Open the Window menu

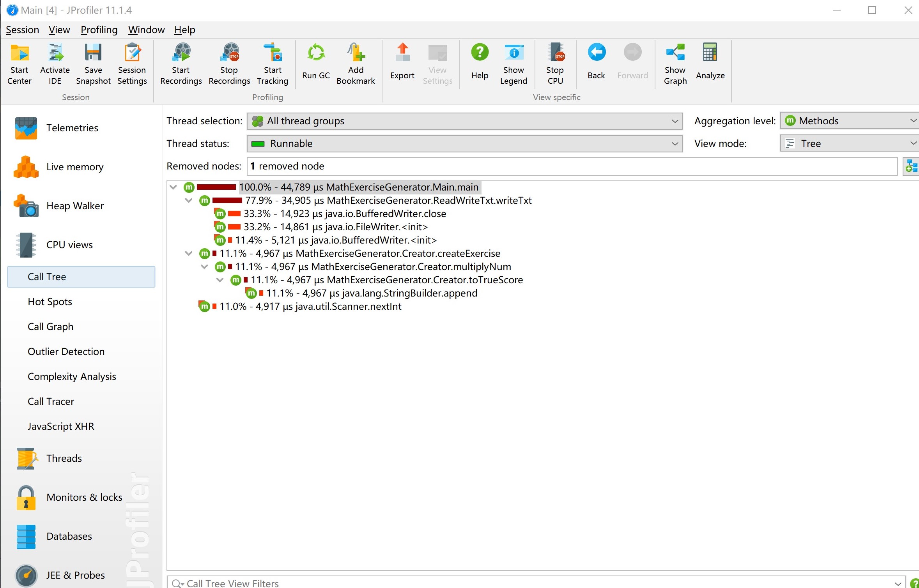[x=146, y=30]
